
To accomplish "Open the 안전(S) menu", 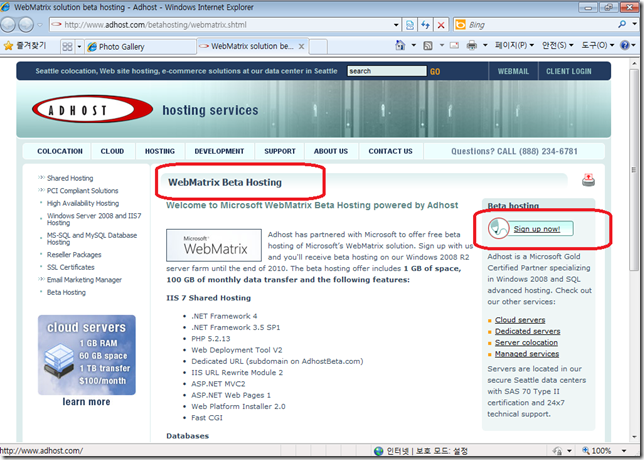I will click(x=557, y=45).
